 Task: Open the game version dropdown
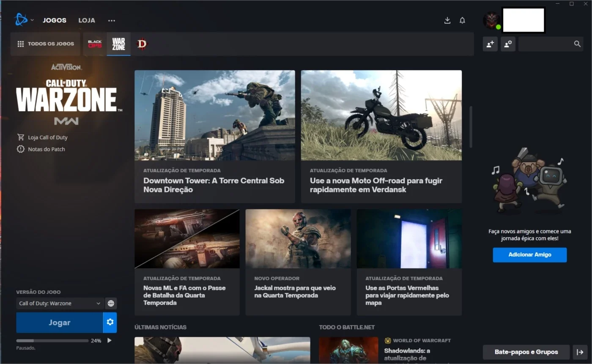[60, 304]
